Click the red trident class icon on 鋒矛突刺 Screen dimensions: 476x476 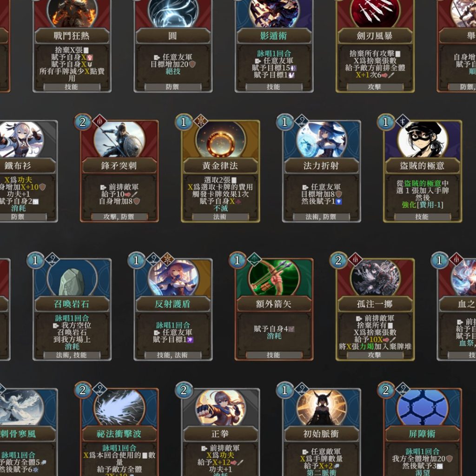(x=99, y=121)
